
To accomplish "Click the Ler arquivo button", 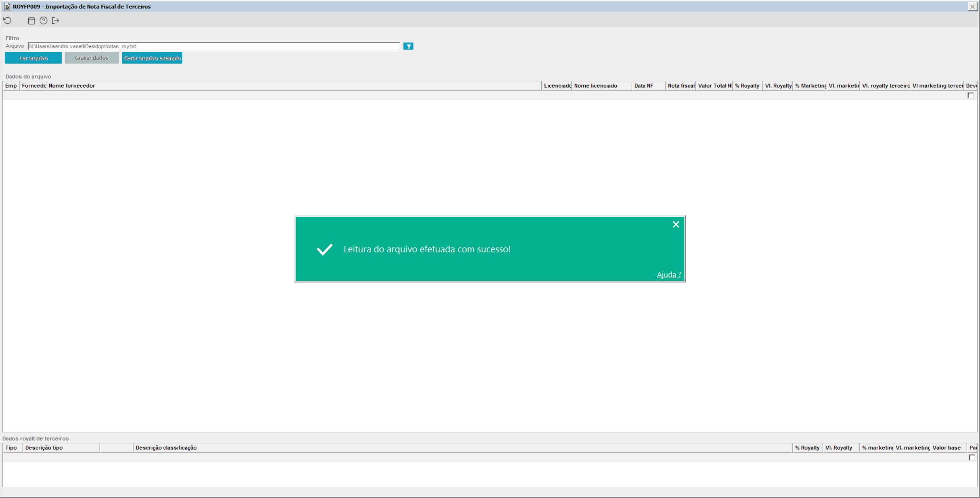I will pos(33,58).
